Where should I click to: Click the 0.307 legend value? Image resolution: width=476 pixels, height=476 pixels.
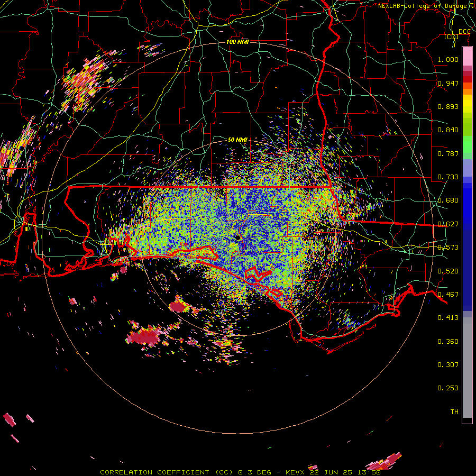click(x=448, y=365)
